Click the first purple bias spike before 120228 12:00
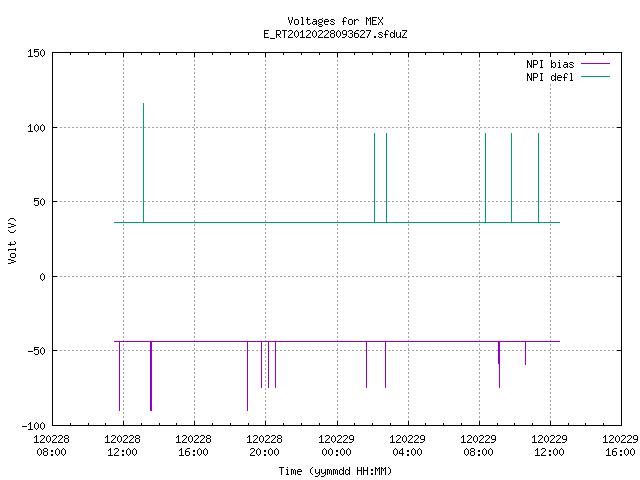This screenshot has height=480, width=640. coord(119,376)
